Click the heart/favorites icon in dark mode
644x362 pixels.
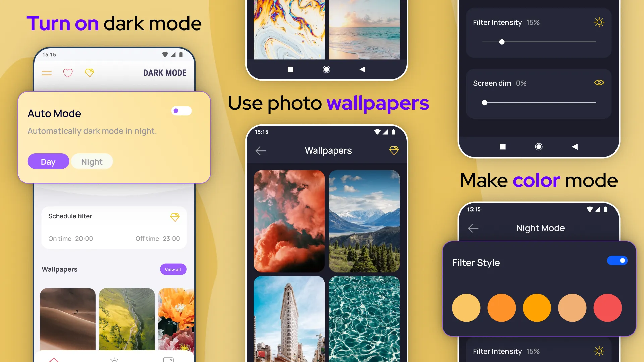click(68, 72)
